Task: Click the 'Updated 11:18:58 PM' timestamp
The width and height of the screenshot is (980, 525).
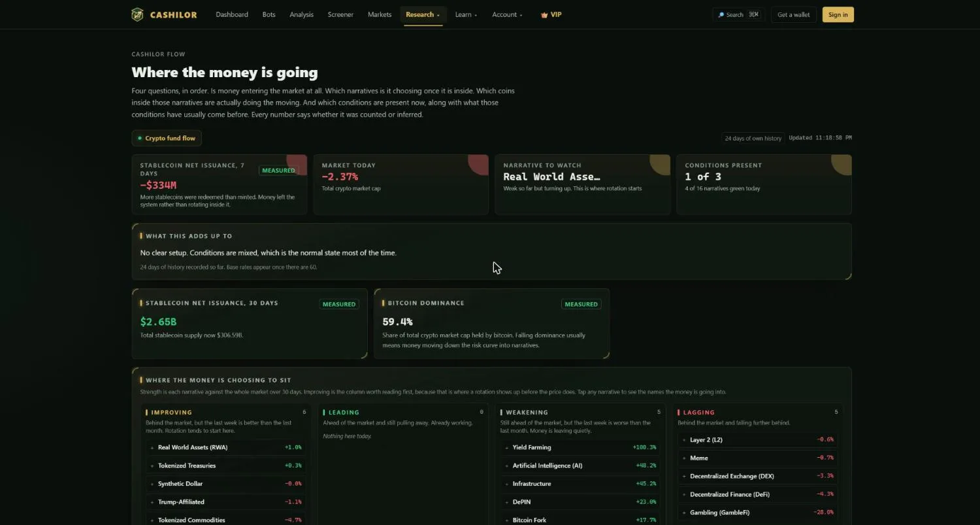Action: [x=820, y=138]
